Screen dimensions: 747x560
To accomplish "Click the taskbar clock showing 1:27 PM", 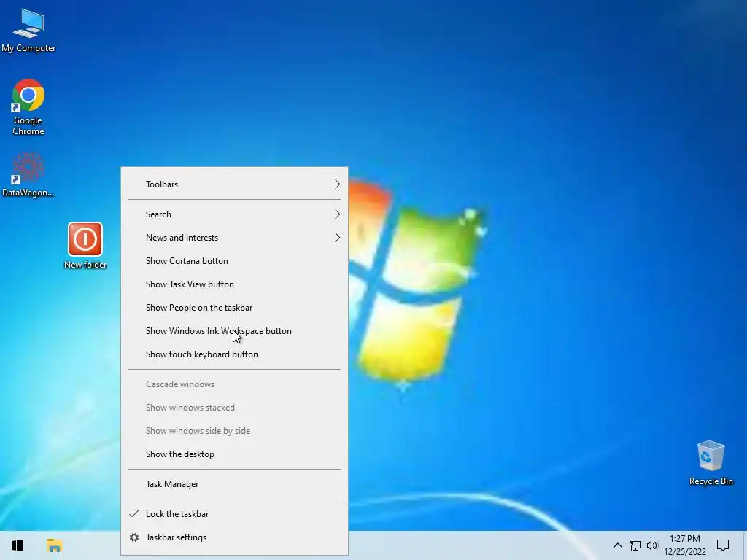I will (x=684, y=545).
